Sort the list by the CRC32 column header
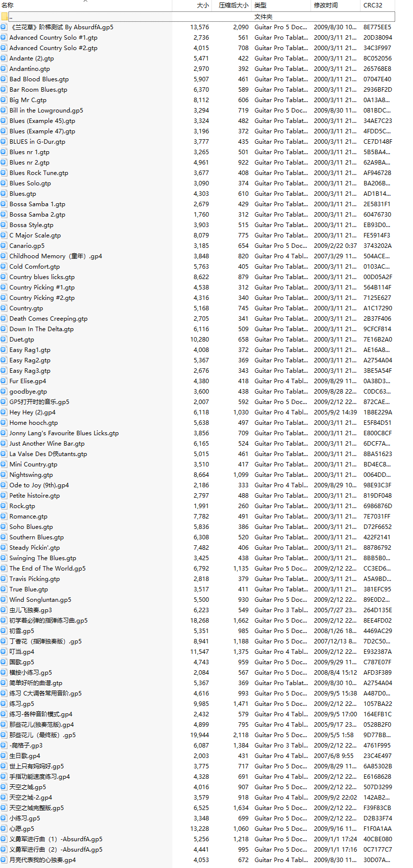The width and height of the screenshot is (413, 868). tap(373, 5)
